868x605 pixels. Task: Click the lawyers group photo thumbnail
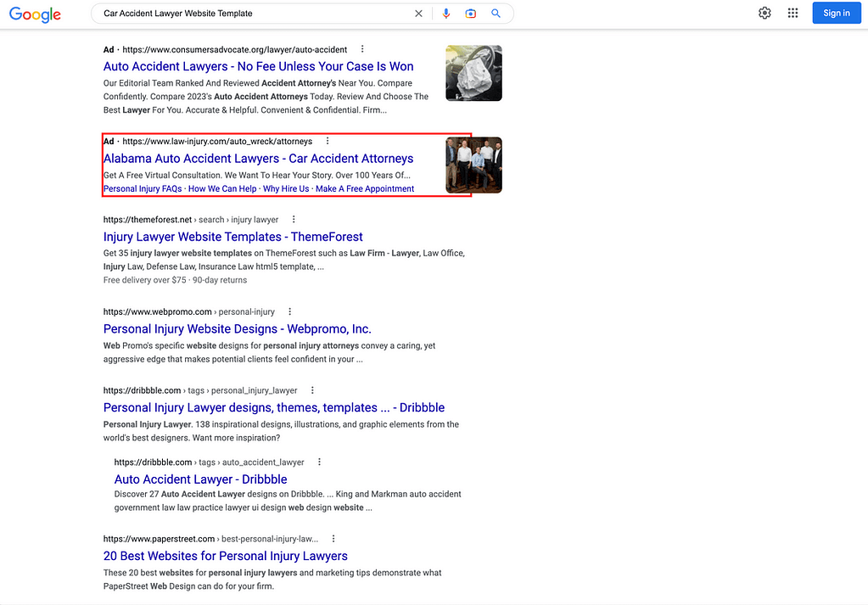point(473,165)
